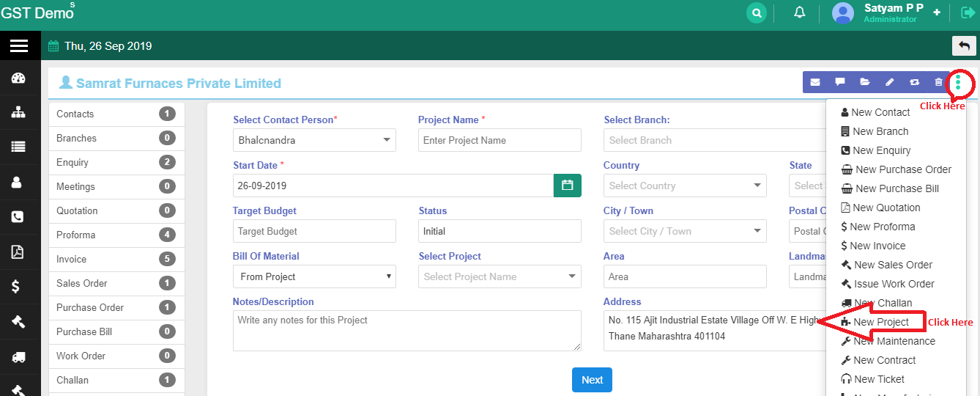Open the Select Country dropdown

pos(685,186)
